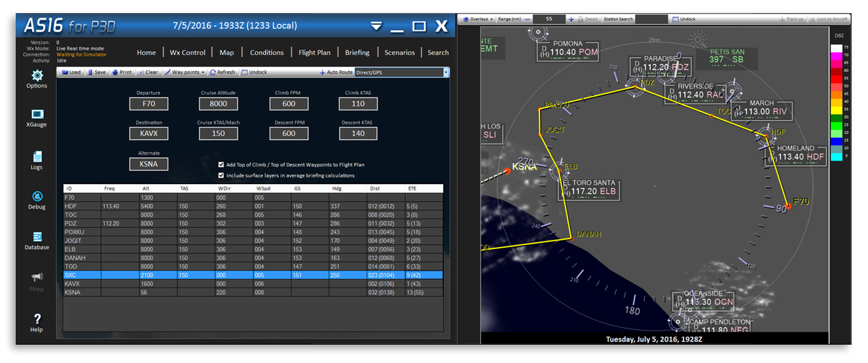Click the AS16 menu down-arrow in title bar

pyautogui.click(x=376, y=26)
